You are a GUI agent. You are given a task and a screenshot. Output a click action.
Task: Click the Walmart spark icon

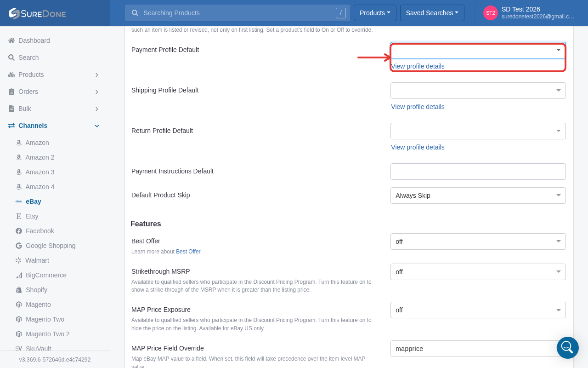coord(18,260)
